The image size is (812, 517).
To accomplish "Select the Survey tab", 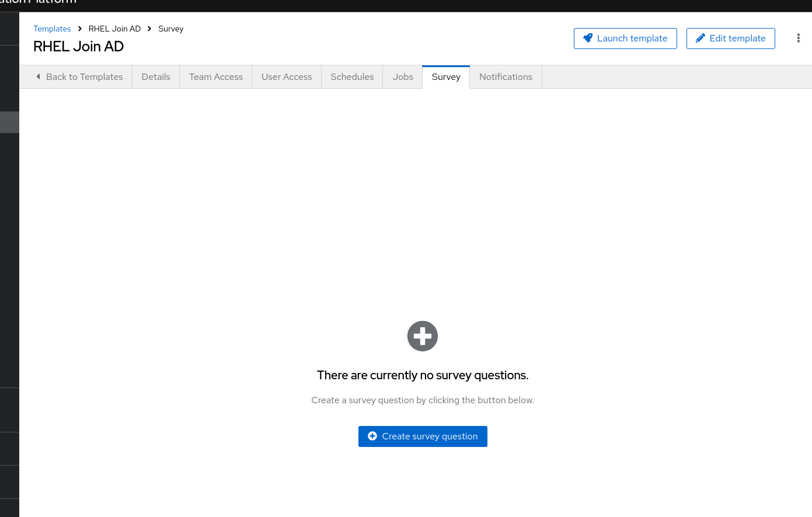I will 446,77.
